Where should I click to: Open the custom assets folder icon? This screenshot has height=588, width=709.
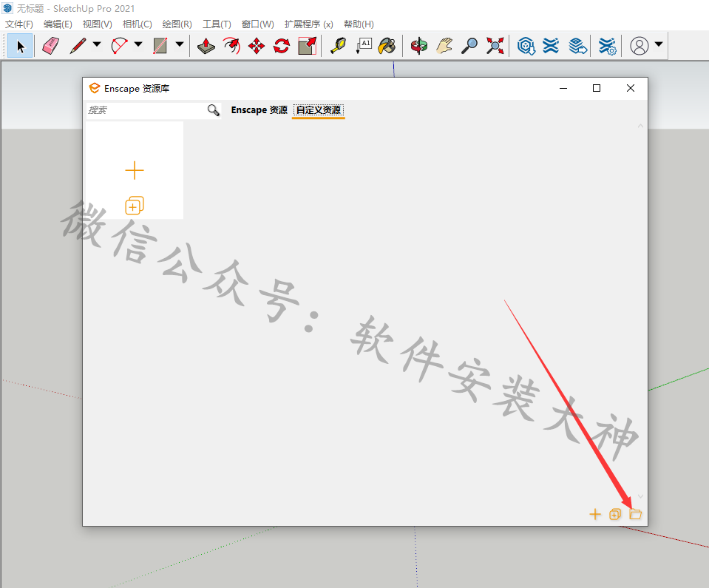635,514
